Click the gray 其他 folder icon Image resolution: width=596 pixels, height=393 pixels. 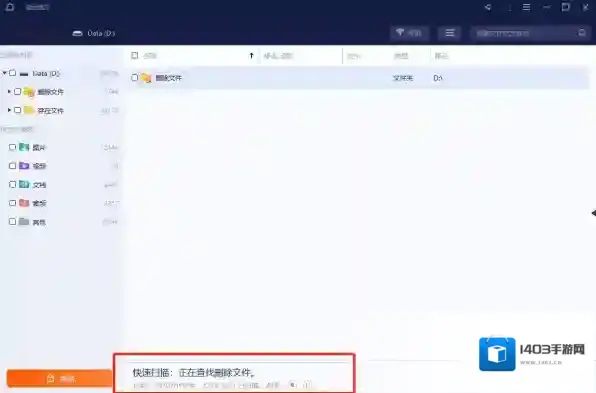(x=24, y=221)
